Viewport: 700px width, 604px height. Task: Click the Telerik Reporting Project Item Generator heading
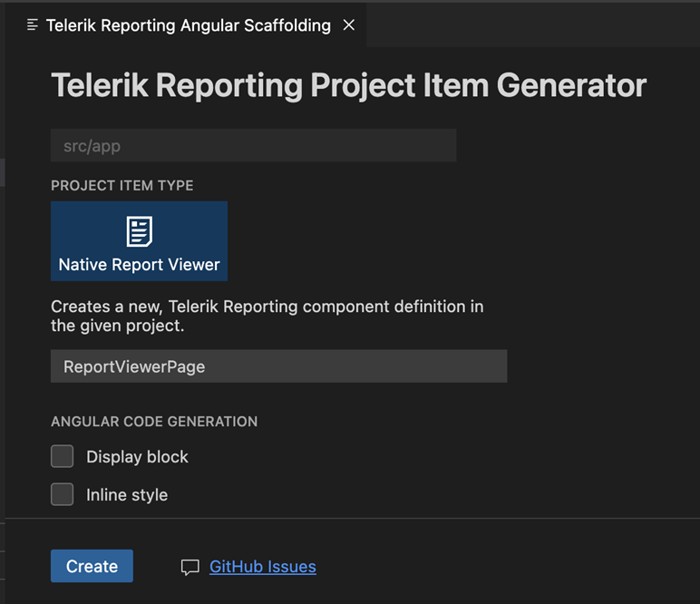click(x=348, y=86)
